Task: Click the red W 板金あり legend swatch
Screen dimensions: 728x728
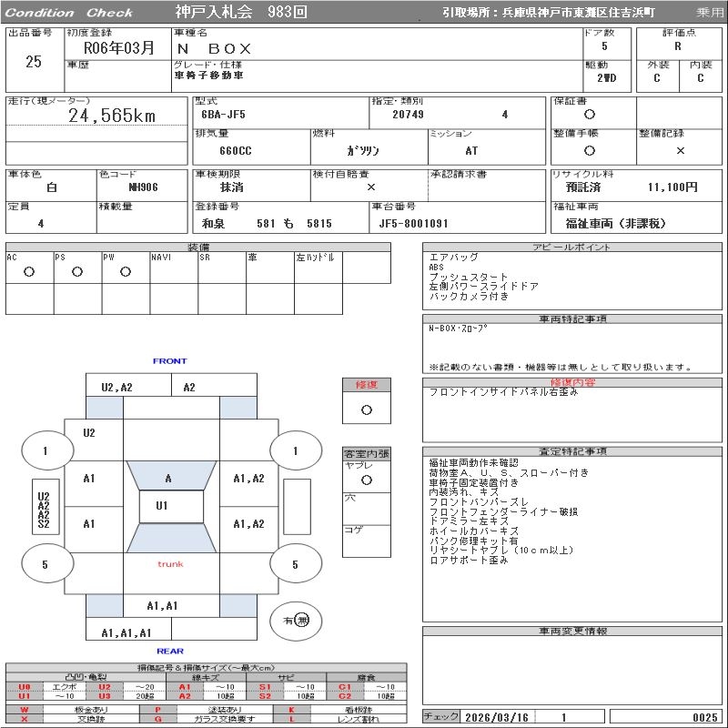Action: [x=25, y=709]
